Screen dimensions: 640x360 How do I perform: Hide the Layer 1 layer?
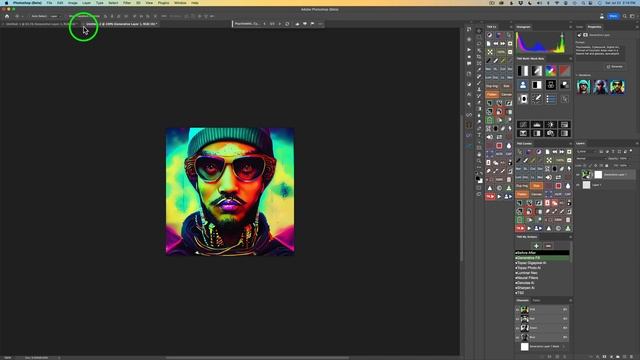pos(578,185)
